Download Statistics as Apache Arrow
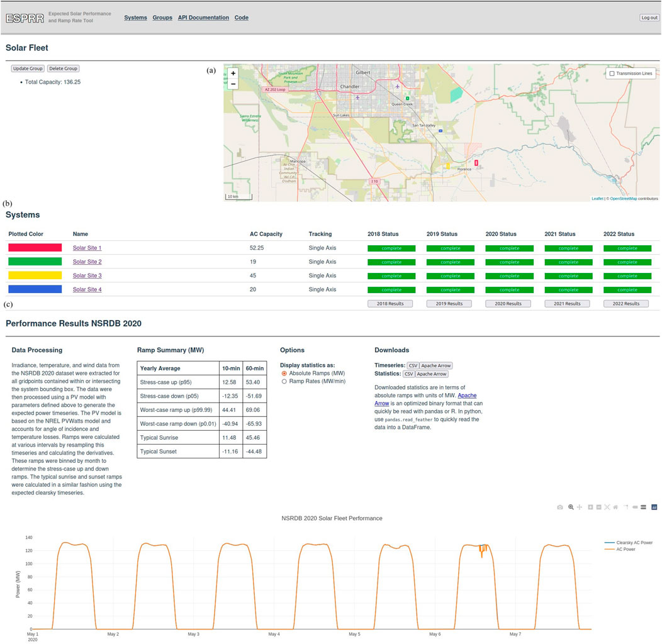Screen dimensions: 662x644 (432, 374)
